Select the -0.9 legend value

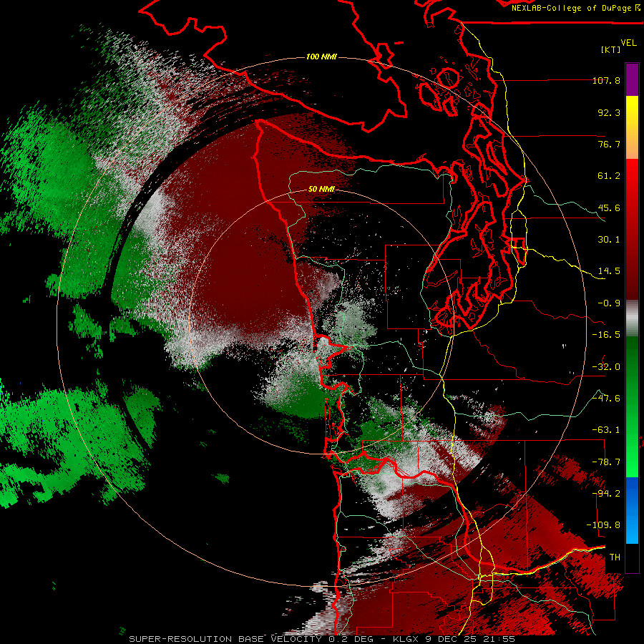click(609, 303)
